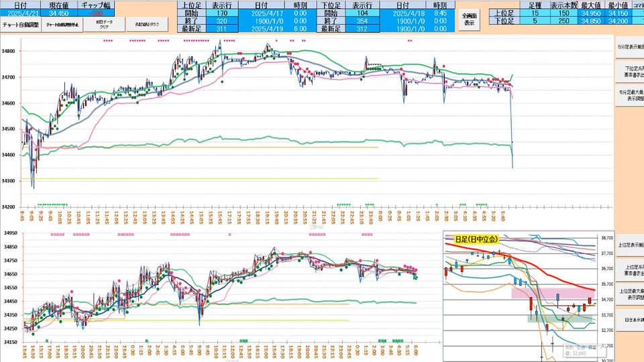Click the 上位足系列要素書き出し button
This screenshot has height=362, width=644.
pos(630,269)
